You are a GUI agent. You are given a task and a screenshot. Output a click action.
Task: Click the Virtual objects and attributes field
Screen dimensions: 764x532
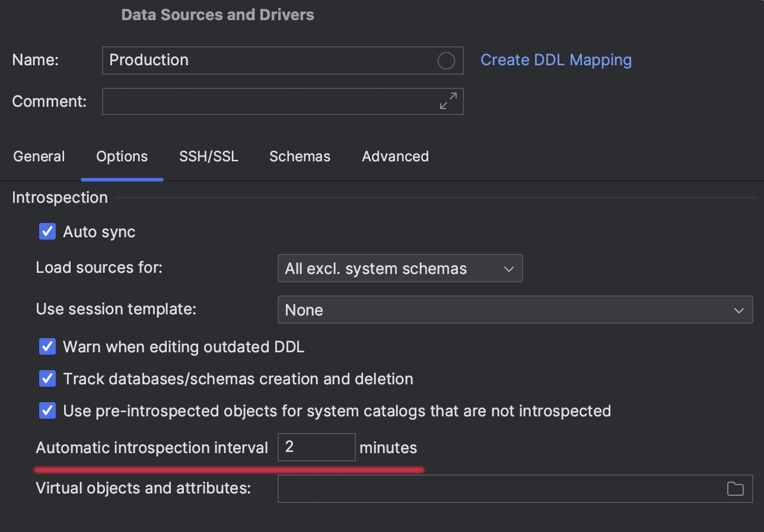pos(498,489)
